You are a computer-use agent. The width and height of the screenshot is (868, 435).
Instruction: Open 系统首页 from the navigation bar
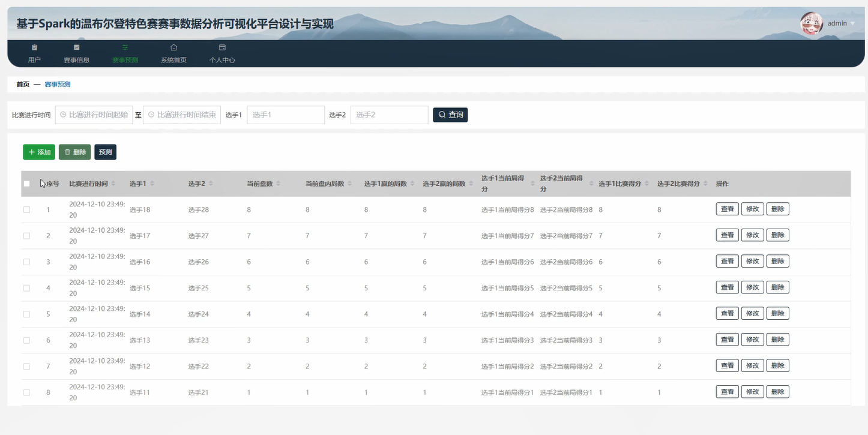point(173,53)
